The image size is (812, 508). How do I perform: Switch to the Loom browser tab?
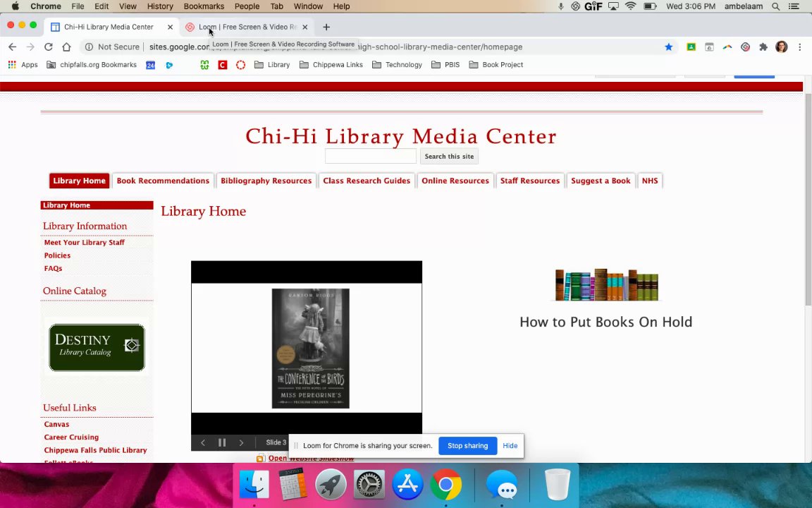point(247,27)
